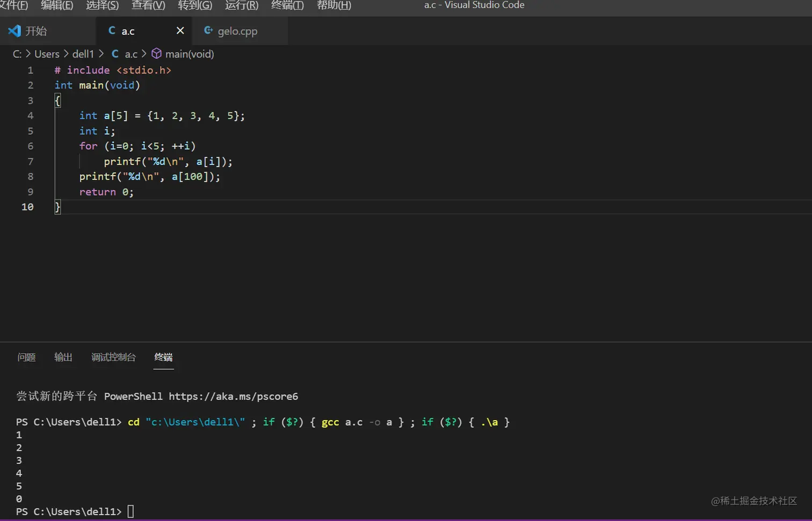This screenshot has height=521, width=812.
Task: Open the 运行(R) menu
Action: coord(242,5)
